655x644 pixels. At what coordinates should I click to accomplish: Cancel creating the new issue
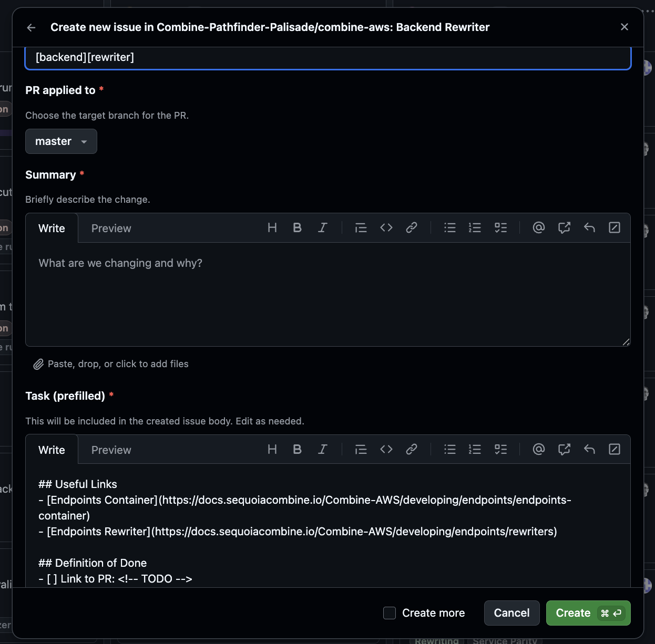coord(511,612)
